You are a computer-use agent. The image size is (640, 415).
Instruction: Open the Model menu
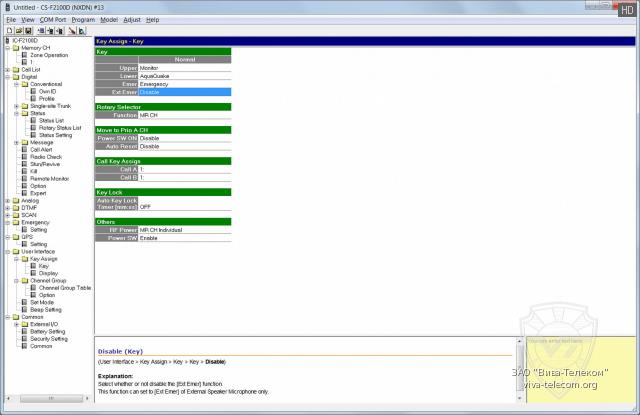[109, 20]
